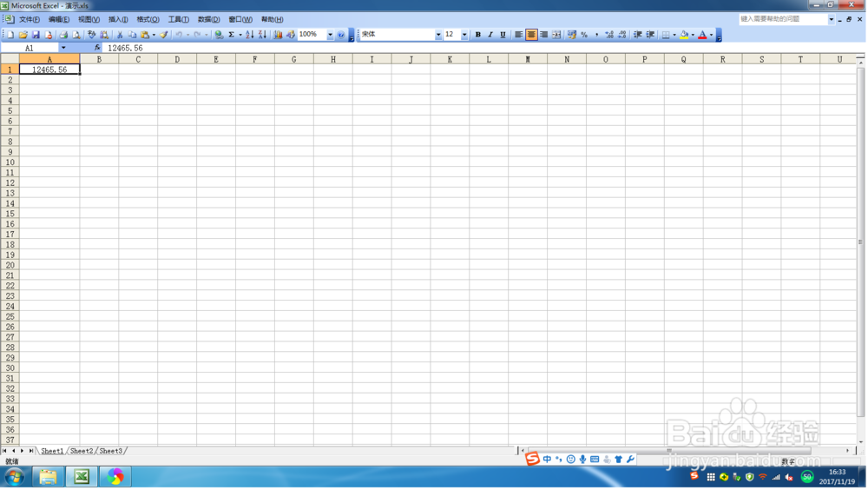
Task: Open Print Preview from the toolbar
Action: coord(76,35)
